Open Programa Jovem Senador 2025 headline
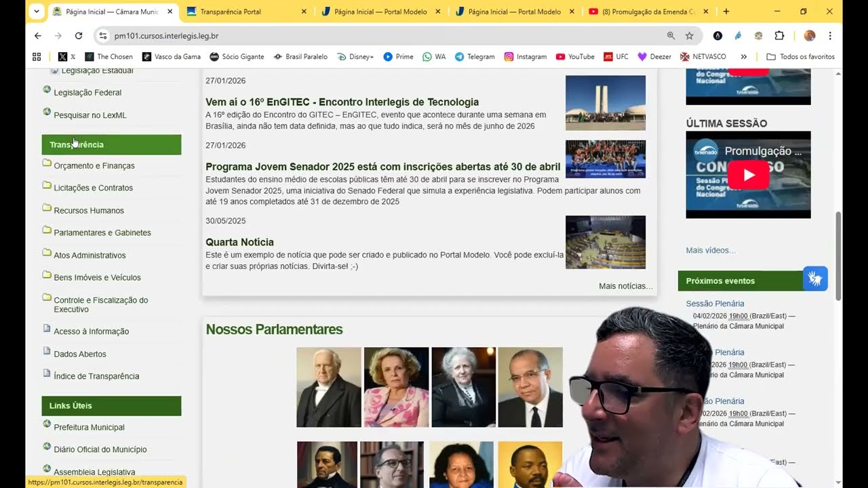Screen dimensions: 868x488 click(x=382, y=167)
